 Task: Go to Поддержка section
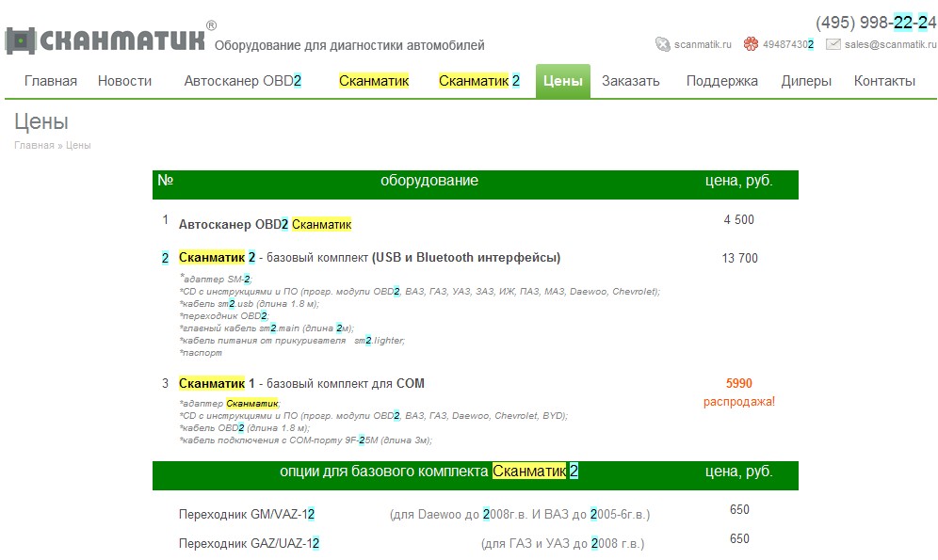coord(722,81)
